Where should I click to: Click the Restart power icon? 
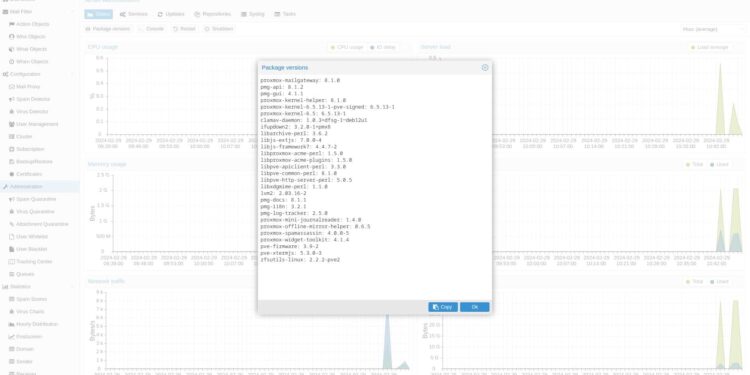176,29
